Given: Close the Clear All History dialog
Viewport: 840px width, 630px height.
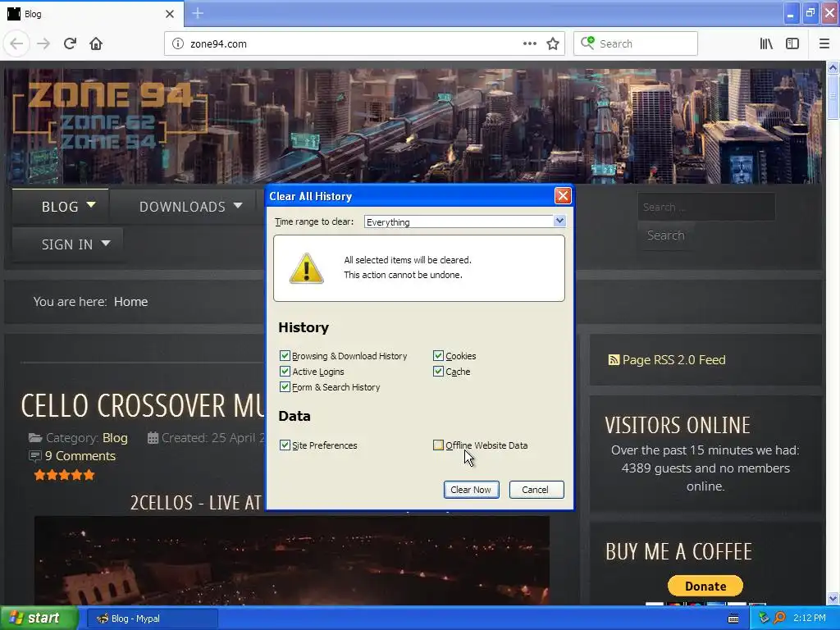Looking at the screenshot, I should click(563, 195).
